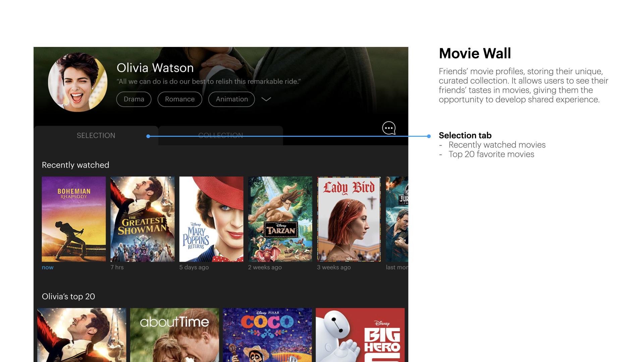644x362 pixels.
Task: Open the Bohemian Rhapsody poster
Action: (74, 219)
